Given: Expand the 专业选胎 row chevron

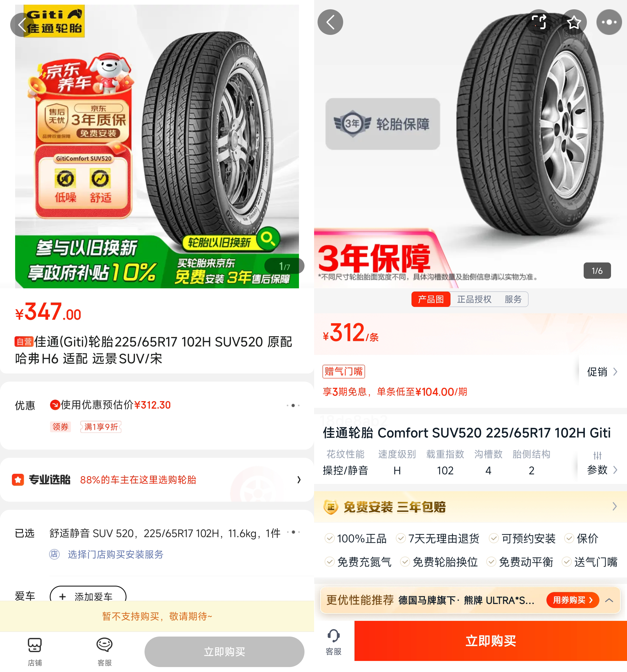Looking at the screenshot, I should click(299, 479).
